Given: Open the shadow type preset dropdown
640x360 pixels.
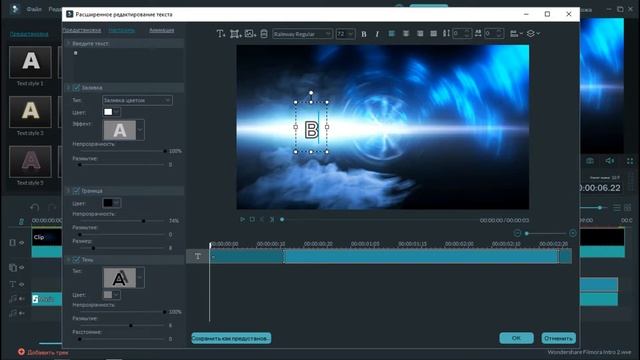Looking at the screenshot, I should coord(140,278).
